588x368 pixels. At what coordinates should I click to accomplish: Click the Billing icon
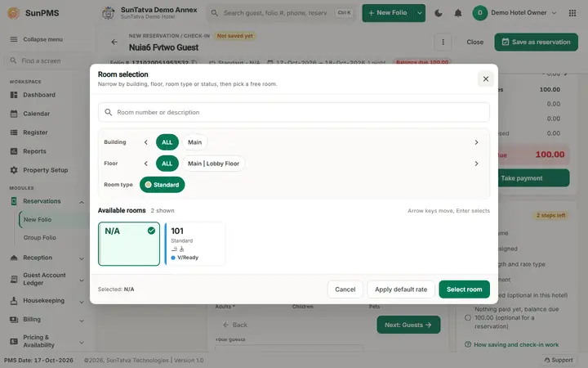click(14, 320)
